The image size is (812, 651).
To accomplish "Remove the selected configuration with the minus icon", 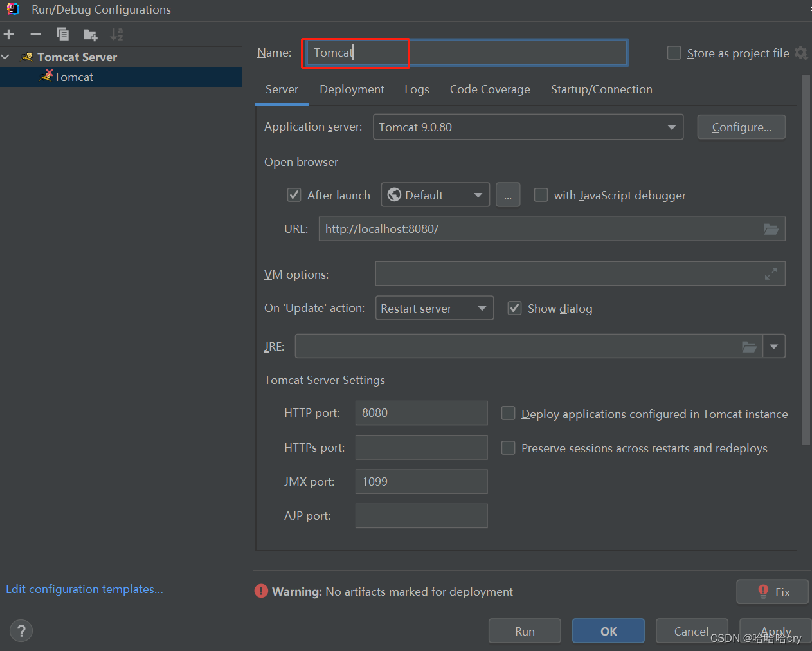I will click(x=35, y=34).
